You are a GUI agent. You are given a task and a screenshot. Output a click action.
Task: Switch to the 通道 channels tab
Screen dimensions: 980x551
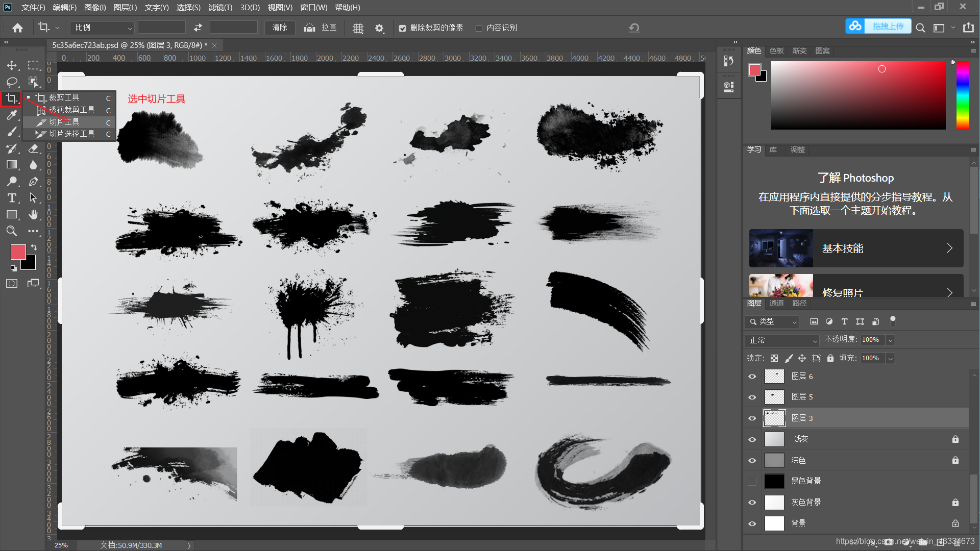776,303
